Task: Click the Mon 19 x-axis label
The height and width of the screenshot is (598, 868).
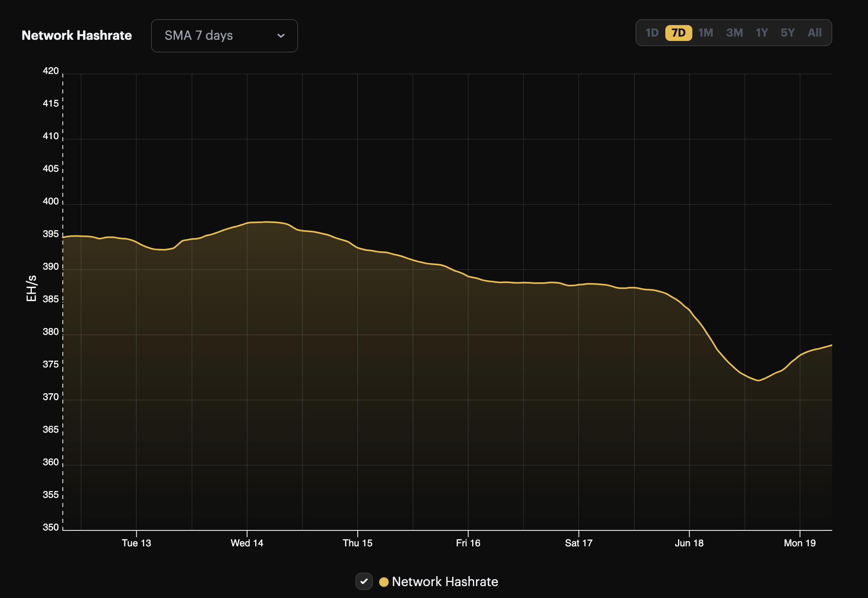Action: tap(800, 543)
